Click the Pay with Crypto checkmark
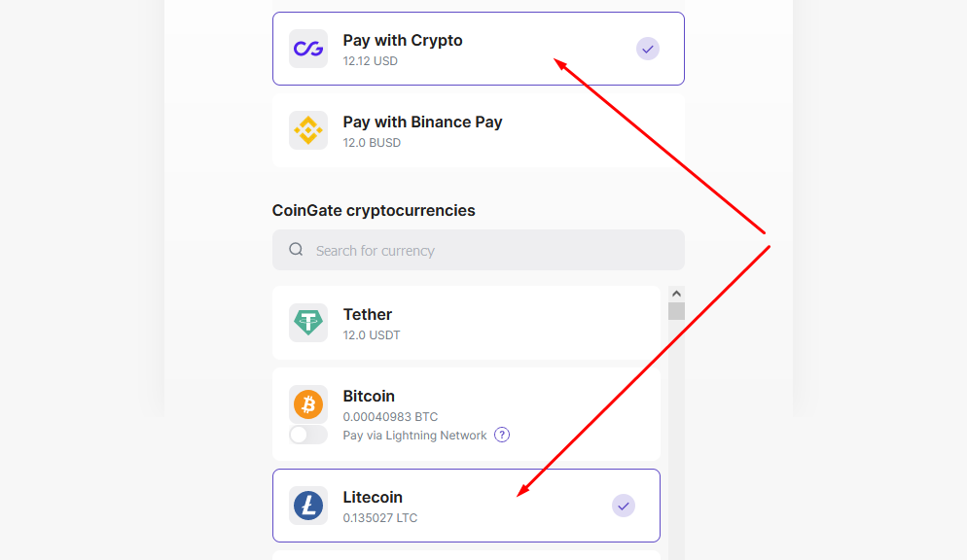This screenshot has width=967, height=560. click(x=648, y=49)
